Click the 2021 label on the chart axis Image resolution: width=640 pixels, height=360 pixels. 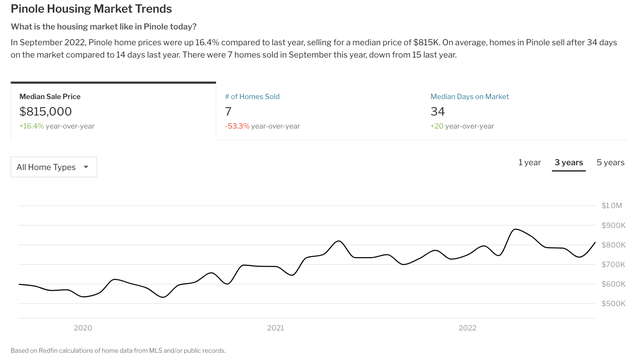coord(276,328)
